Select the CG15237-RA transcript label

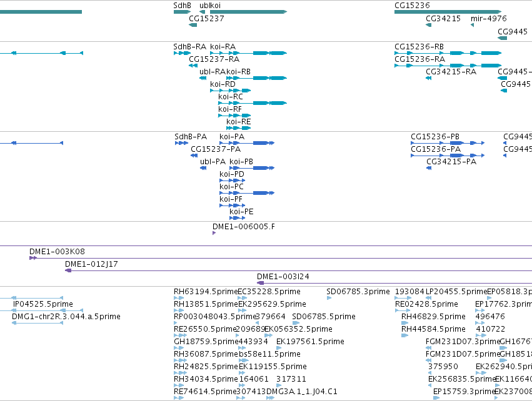tap(214, 59)
